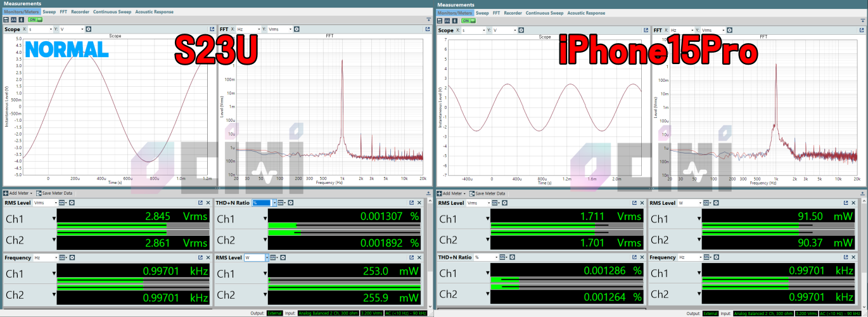Click the Bluetooth icon in left toolbar
This screenshot has width=868, height=317.
point(21,20)
